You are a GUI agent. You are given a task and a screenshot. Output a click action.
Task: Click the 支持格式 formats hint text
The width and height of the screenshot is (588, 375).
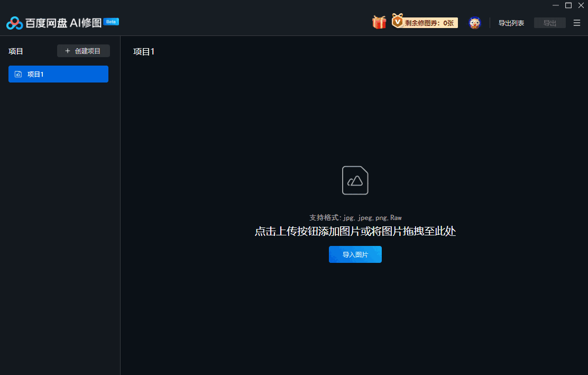pyautogui.click(x=355, y=217)
